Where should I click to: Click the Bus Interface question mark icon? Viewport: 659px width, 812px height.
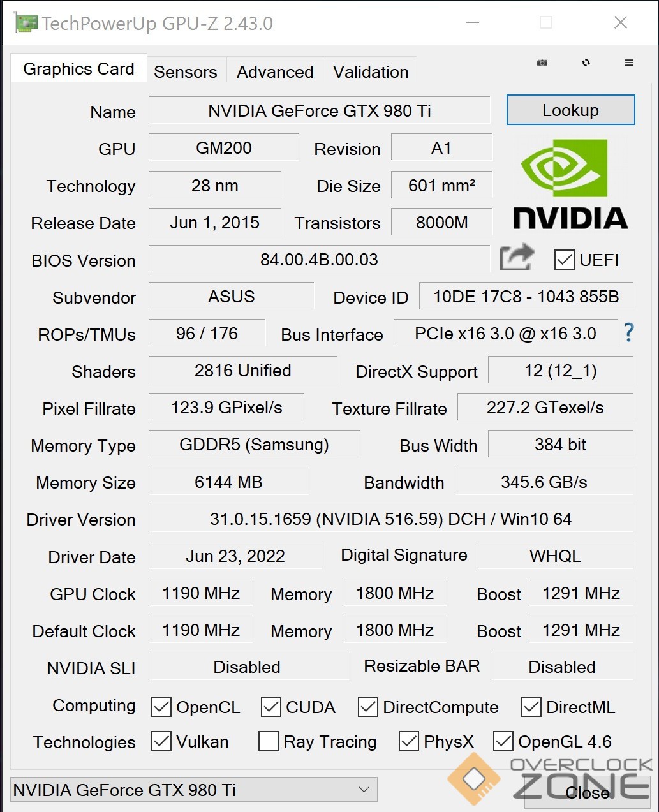click(x=628, y=332)
